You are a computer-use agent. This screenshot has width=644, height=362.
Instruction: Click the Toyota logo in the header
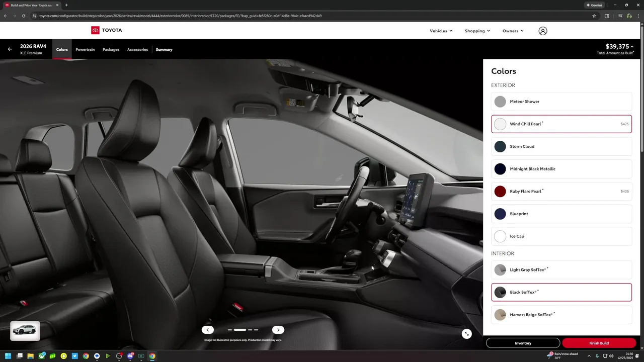point(106,30)
